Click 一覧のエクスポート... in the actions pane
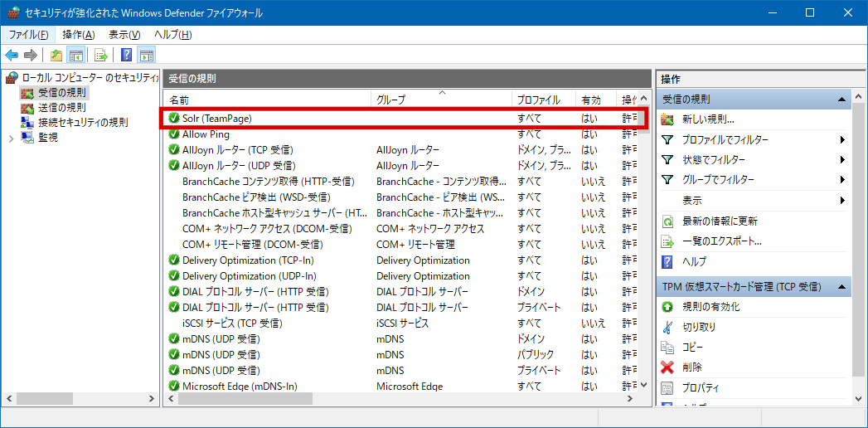Screen dimensions: 868x428 pyautogui.click(x=721, y=241)
